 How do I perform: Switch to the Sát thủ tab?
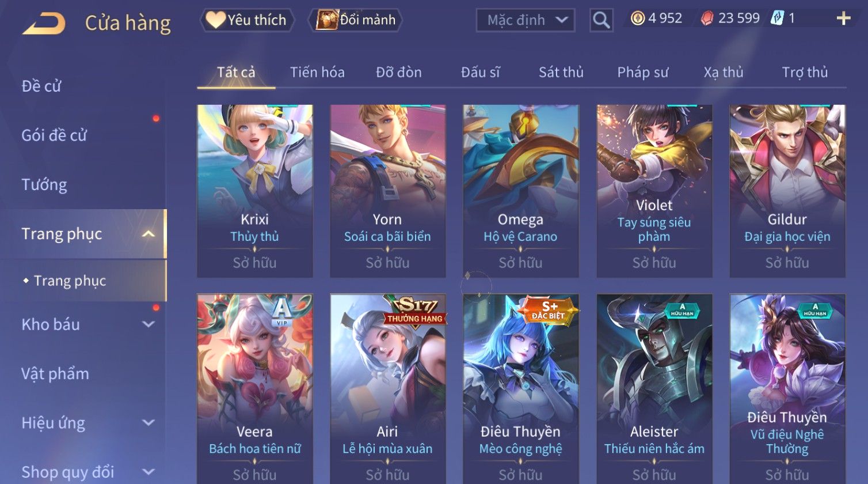point(561,72)
